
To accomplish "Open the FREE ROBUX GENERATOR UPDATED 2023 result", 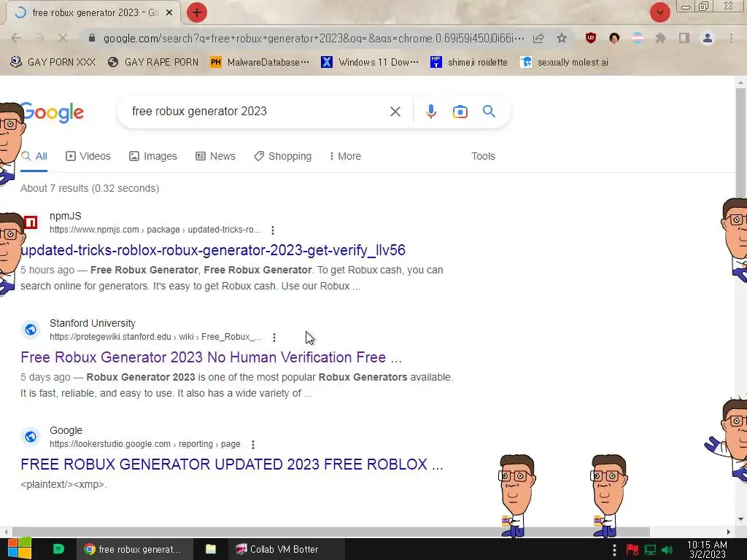I will pos(232,464).
